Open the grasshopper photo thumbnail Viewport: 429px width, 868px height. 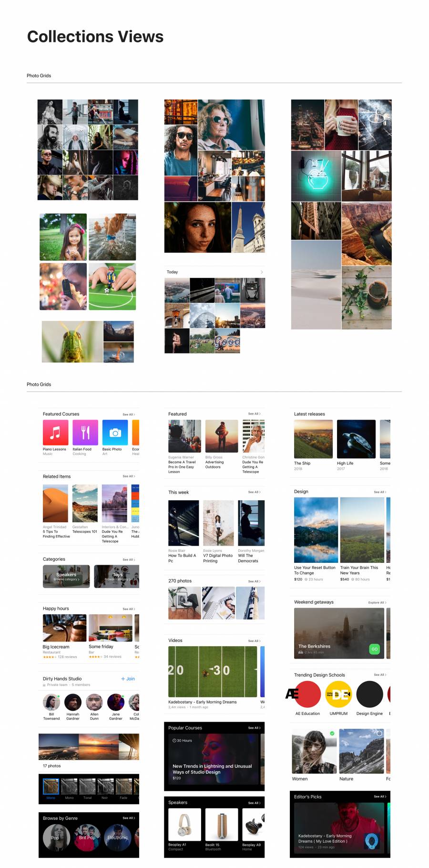pyautogui.click(x=72, y=341)
